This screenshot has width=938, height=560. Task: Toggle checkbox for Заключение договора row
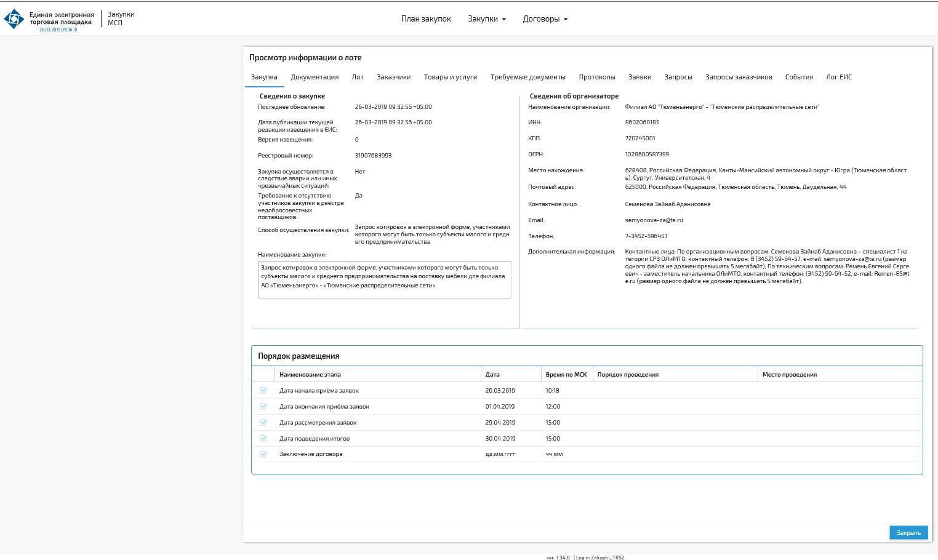(x=263, y=454)
